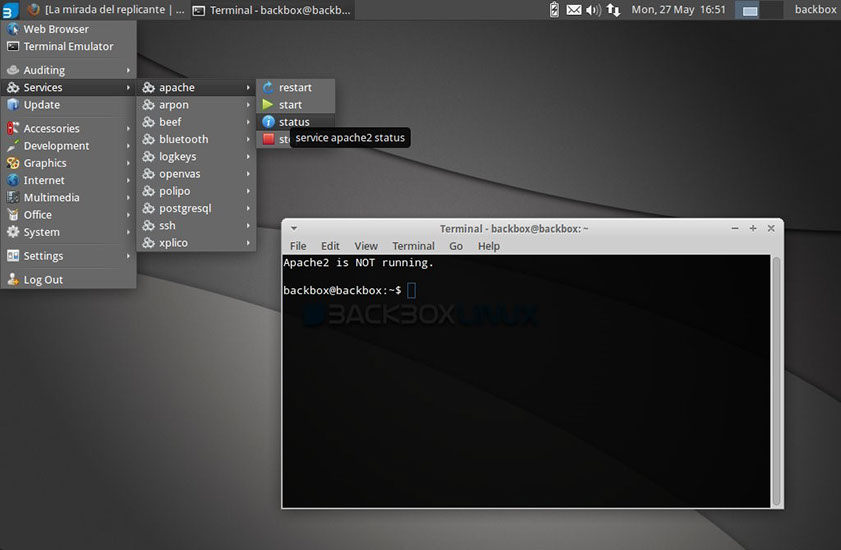
Task: Click the green start arrow icon
Action: coord(268,105)
